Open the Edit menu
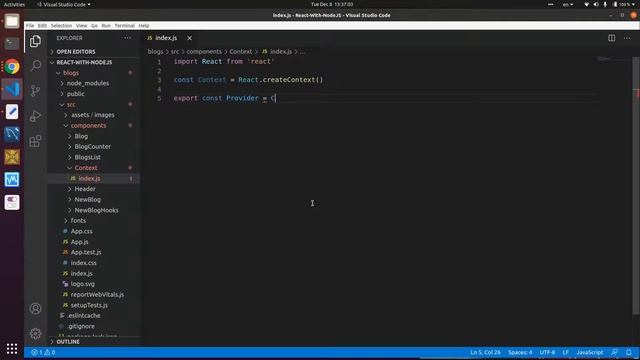This screenshot has width=640, height=360. 42,25
